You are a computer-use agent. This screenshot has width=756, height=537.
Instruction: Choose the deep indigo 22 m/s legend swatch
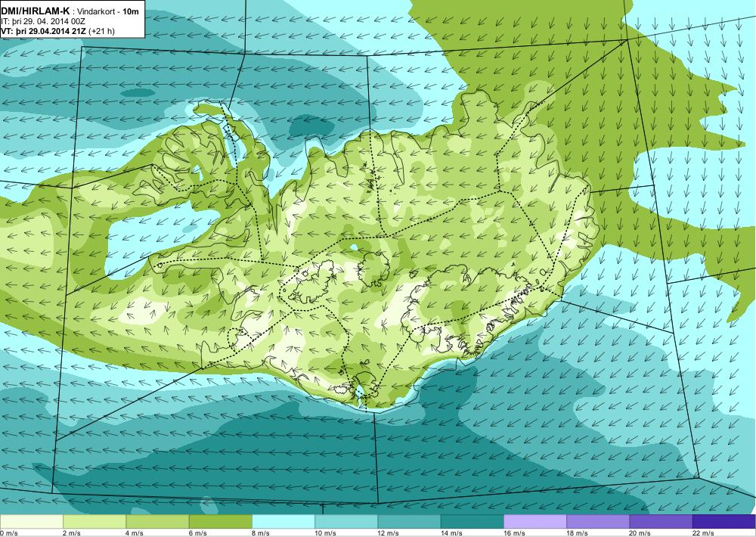point(724,522)
